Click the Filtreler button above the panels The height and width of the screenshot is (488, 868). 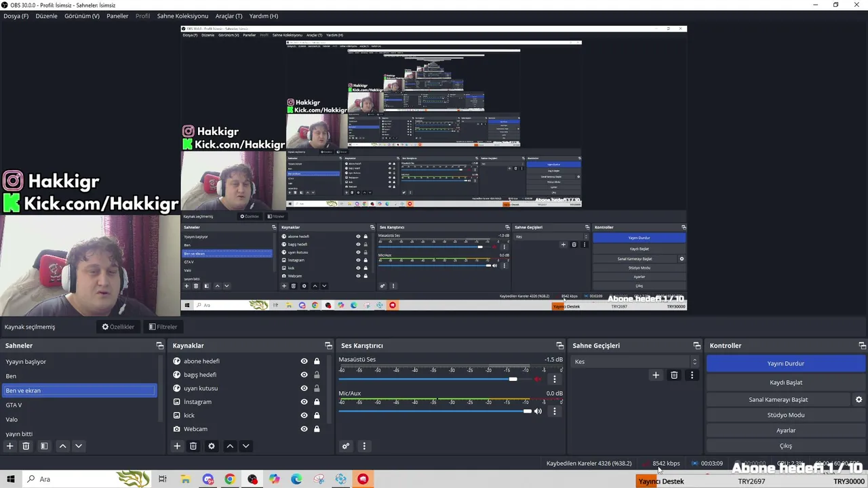coord(163,327)
